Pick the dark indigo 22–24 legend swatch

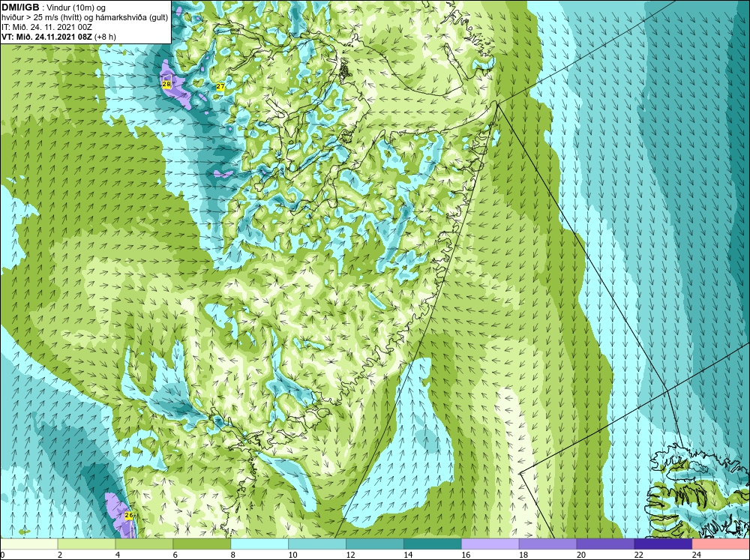click(663, 544)
